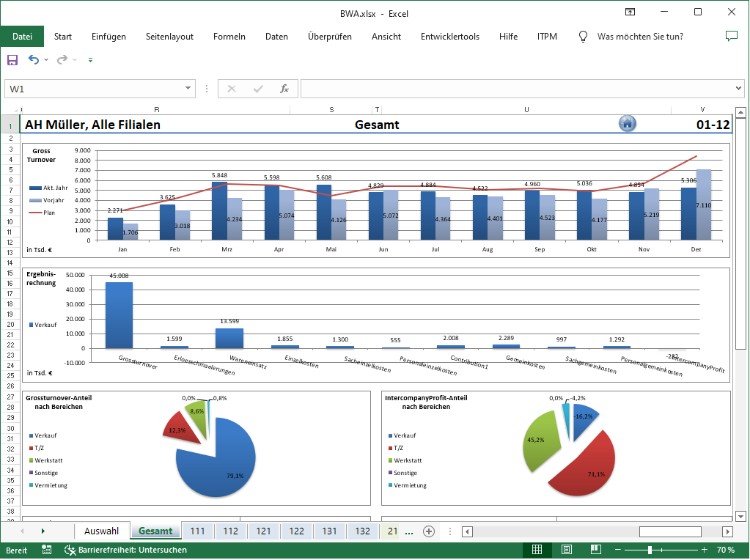Click in the 'Was möchten Sie tun?' search field

pyautogui.click(x=639, y=37)
